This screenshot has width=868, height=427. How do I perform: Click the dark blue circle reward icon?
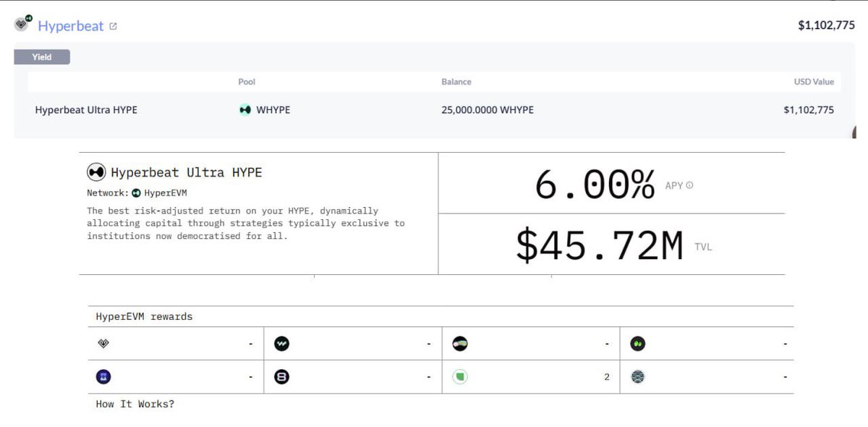tap(103, 377)
